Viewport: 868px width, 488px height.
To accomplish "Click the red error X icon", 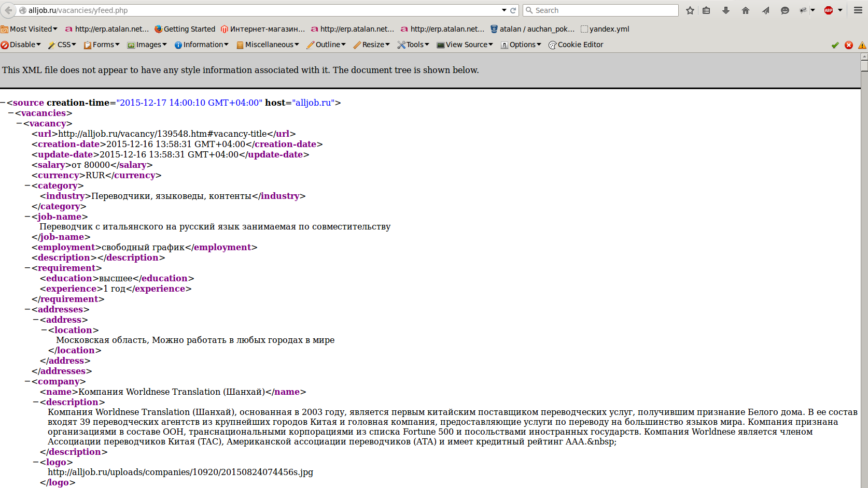I will [x=849, y=45].
